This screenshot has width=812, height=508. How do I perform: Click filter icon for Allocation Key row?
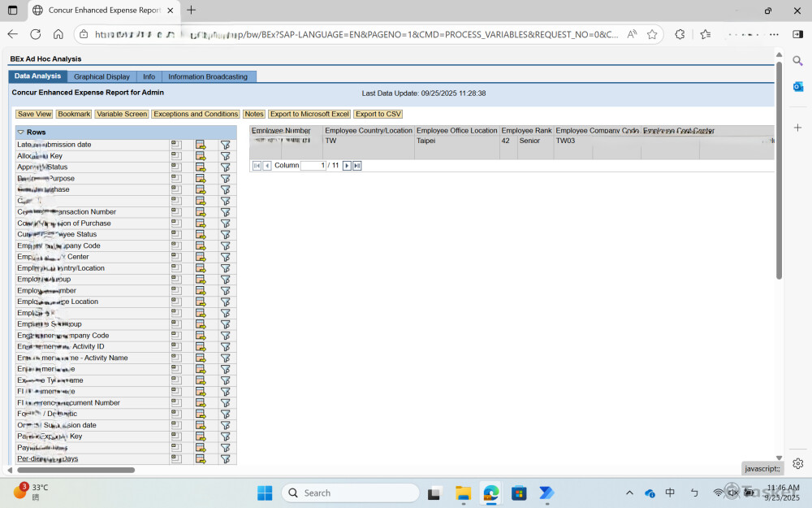[225, 156]
